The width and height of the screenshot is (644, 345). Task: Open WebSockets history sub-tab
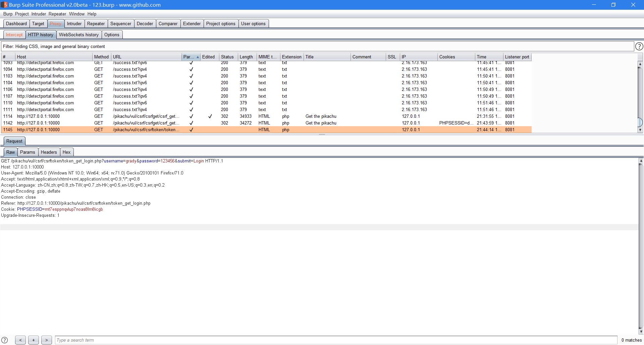(79, 35)
